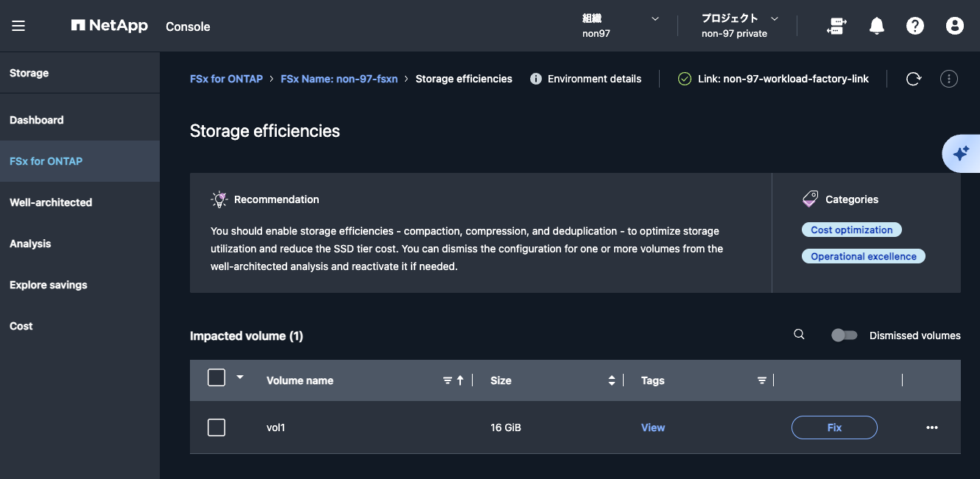The image size is (980, 479).
Task: Open Cost in the sidebar
Action: 80,326
